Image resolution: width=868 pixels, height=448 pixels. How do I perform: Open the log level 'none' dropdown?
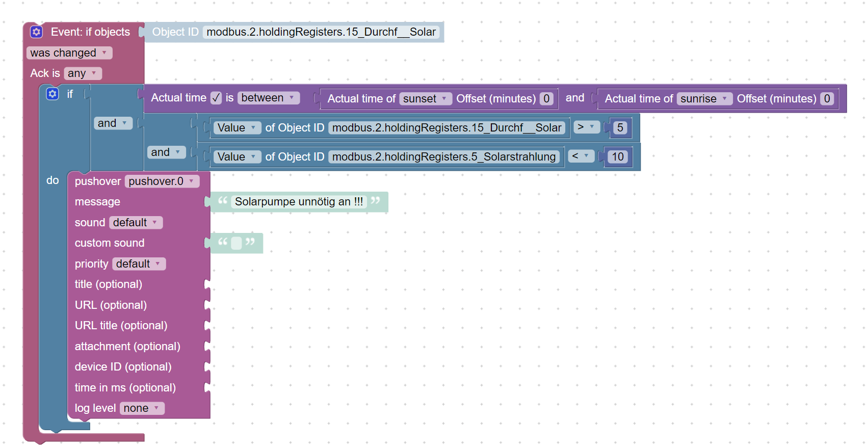tap(142, 408)
